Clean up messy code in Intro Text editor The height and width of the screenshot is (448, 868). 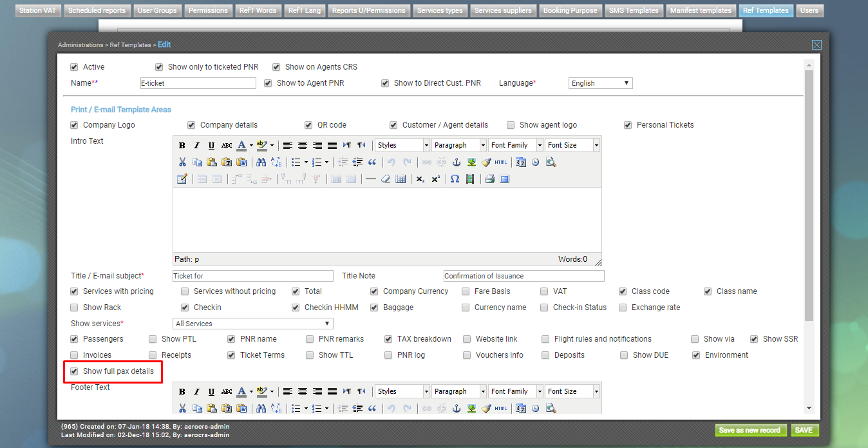click(x=486, y=162)
